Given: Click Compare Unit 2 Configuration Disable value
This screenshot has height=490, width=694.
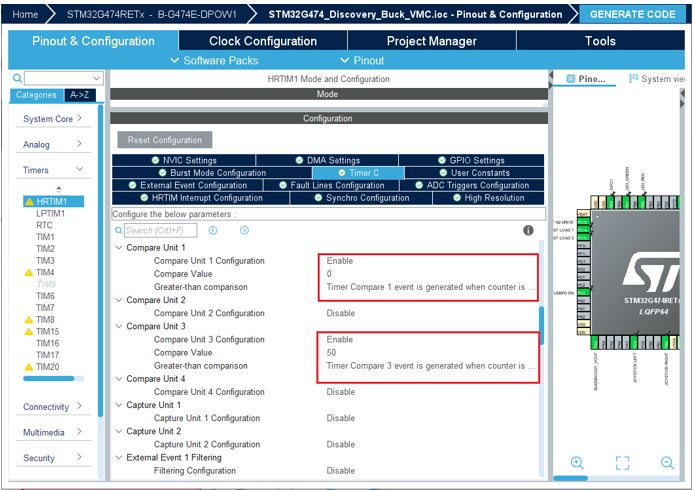Looking at the screenshot, I should coord(340,313).
